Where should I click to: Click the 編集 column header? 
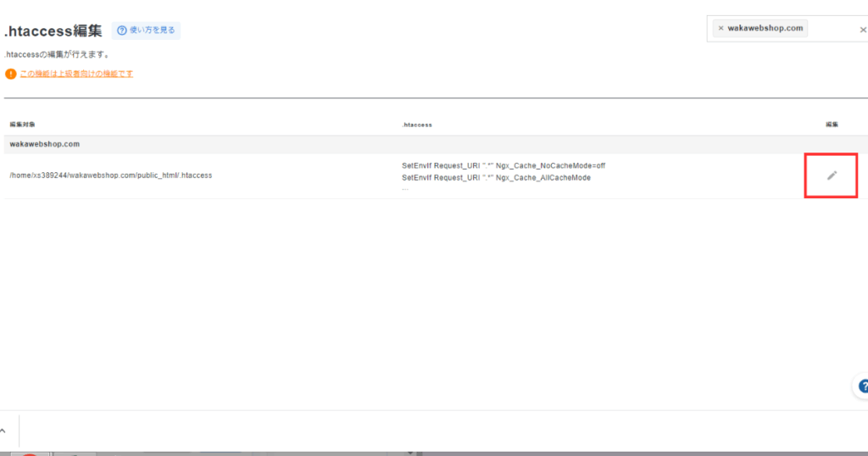click(832, 125)
